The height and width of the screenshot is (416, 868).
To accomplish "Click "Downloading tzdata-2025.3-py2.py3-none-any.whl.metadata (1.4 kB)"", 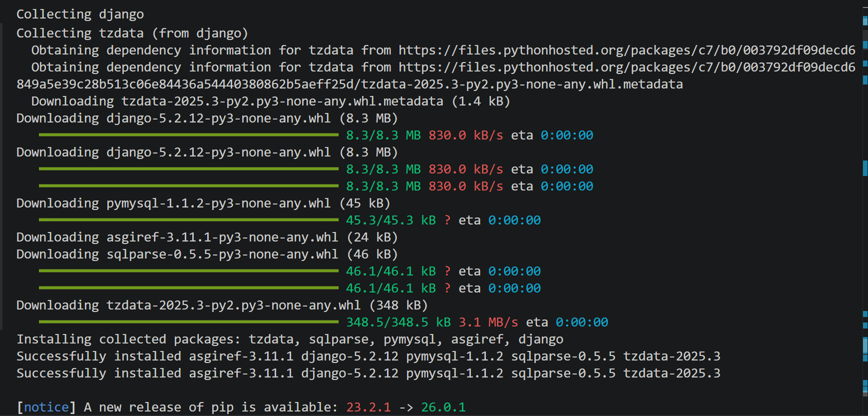I will coord(271,101).
